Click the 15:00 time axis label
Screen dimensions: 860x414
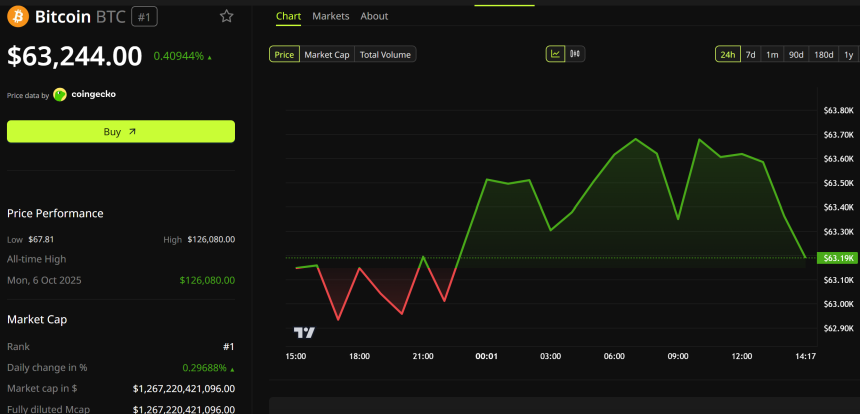pos(296,356)
